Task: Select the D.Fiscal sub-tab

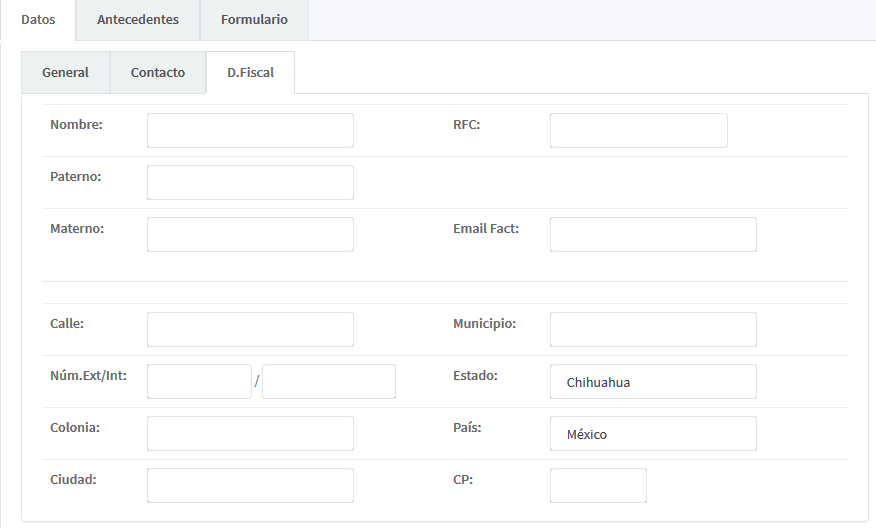Action: click(x=250, y=73)
